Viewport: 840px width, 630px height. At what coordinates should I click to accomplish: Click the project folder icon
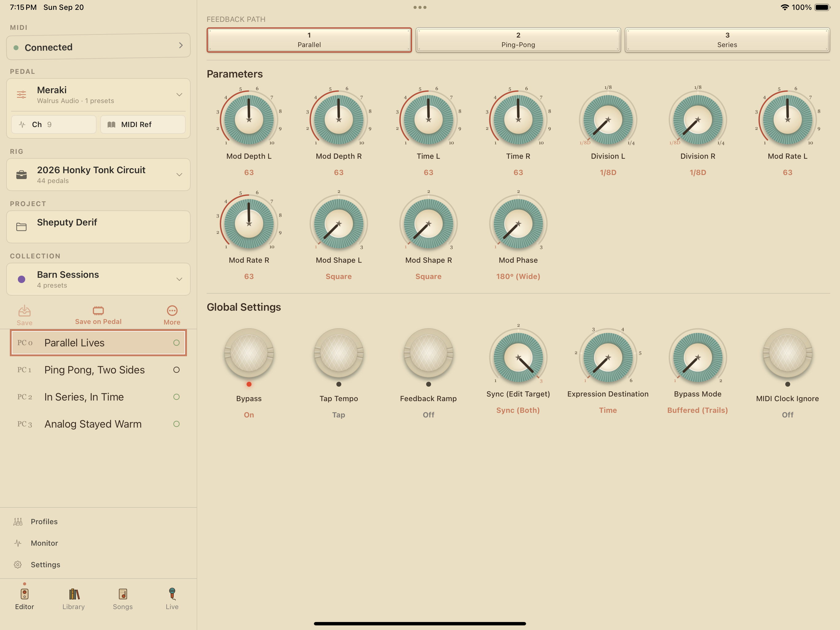(22, 227)
